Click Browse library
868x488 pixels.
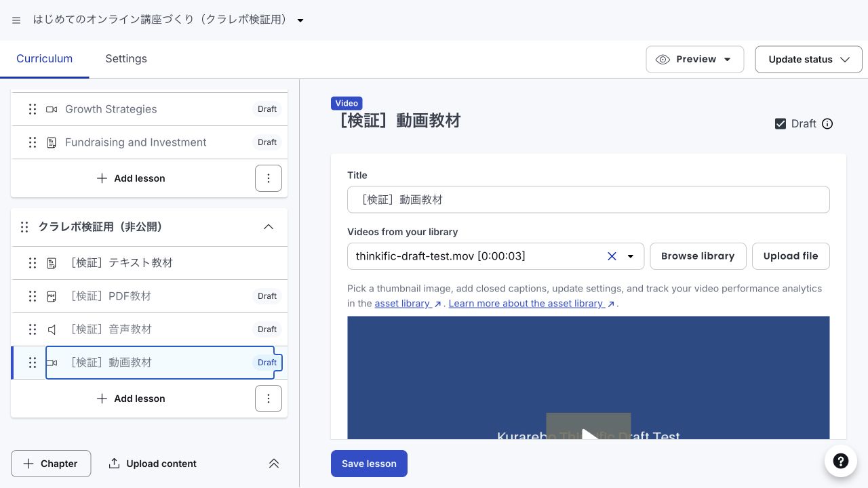[698, 256]
